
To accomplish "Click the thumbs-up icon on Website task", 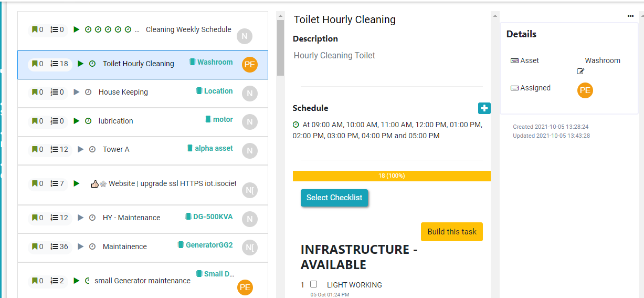I will (x=94, y=184).
